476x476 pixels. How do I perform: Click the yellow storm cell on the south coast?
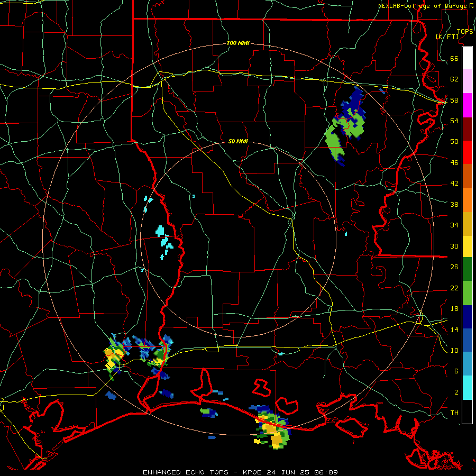pos(272,428)
